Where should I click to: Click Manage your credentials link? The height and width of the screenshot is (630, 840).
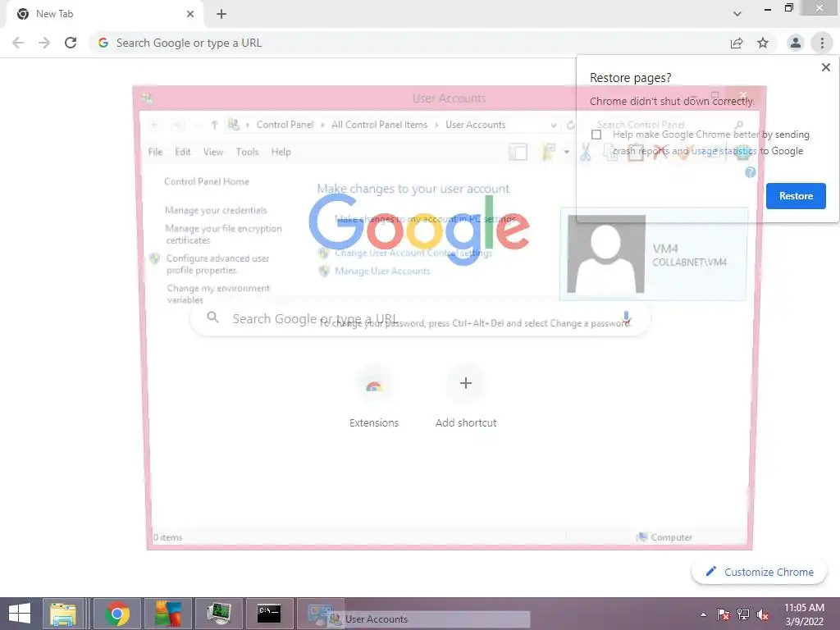pos(216,210)
